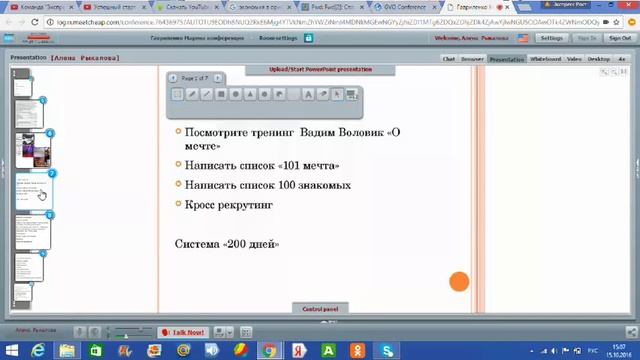The image size is (640, 360).
Task: Select the Text 'A' tool
Action: point(308,94)
